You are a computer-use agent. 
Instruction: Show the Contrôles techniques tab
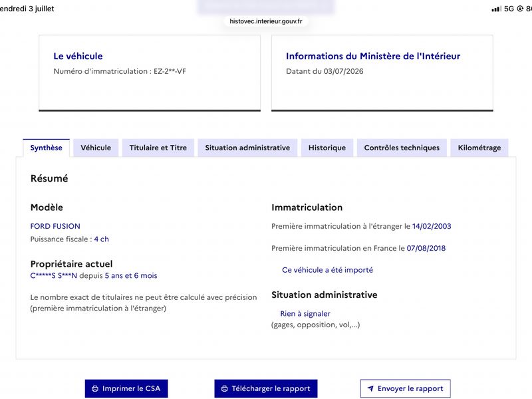(x=402, y=148)
